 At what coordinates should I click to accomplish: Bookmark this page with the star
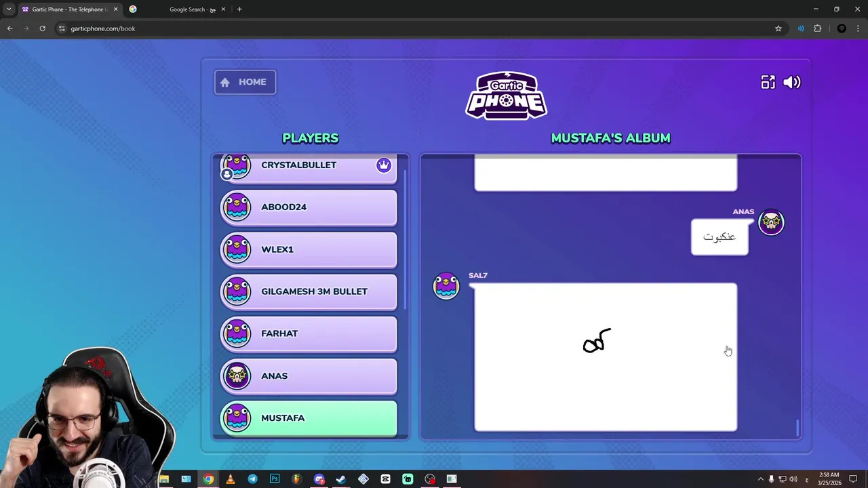(x=778, y=28)
